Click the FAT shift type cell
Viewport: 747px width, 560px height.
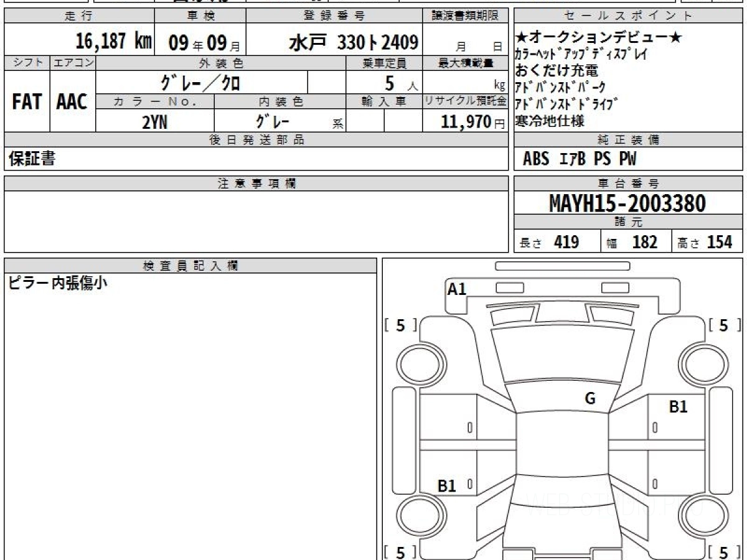(x=27, y=101)
